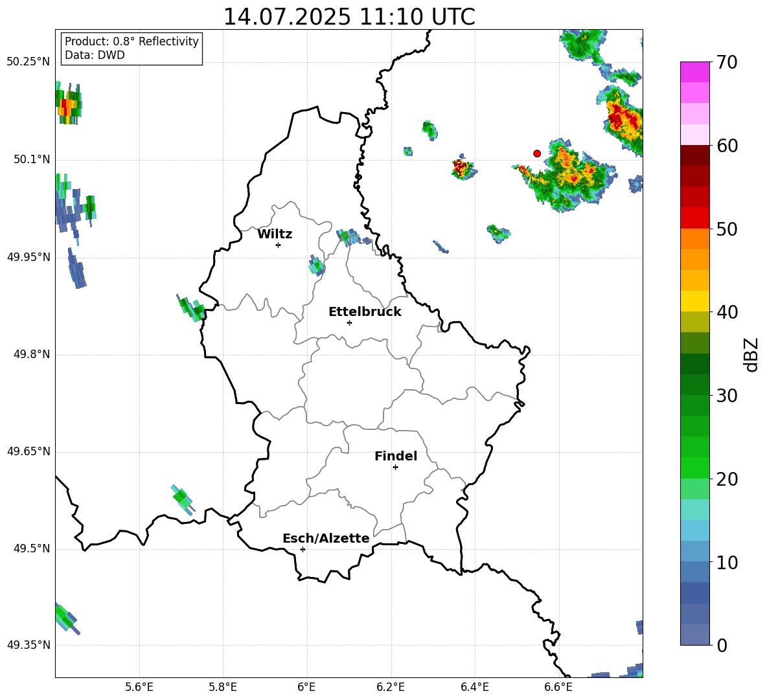Click the radar echo in bottom-left map corner
The width and height of the screenshot is (767, 700).
[66, 618]
